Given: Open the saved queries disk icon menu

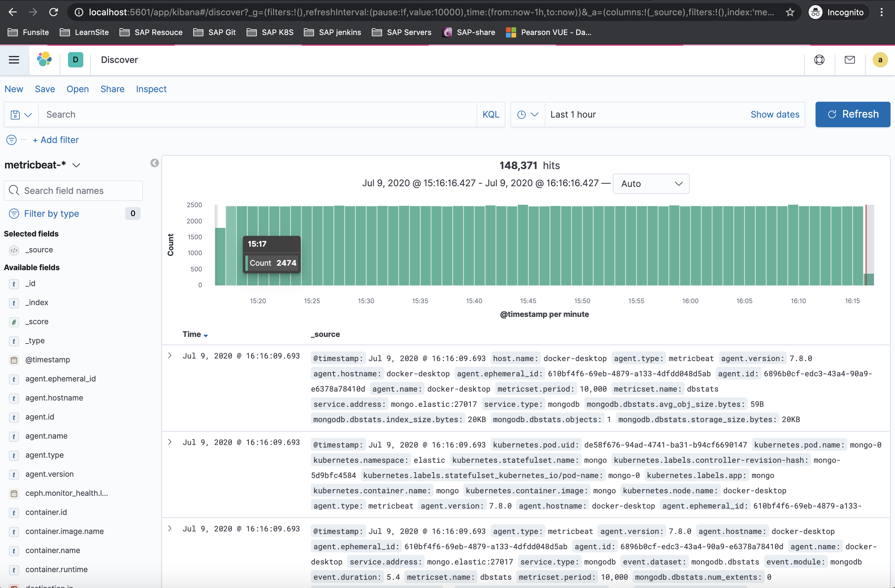Looking at the screenshot, I should 21,115.
